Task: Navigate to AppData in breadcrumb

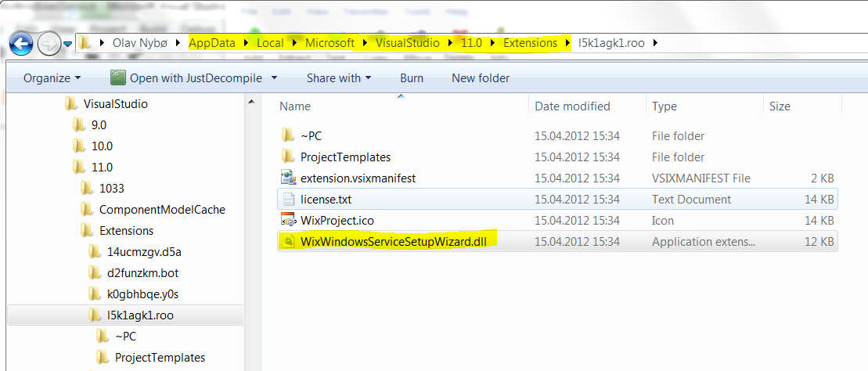Action: tap(212, 42)
